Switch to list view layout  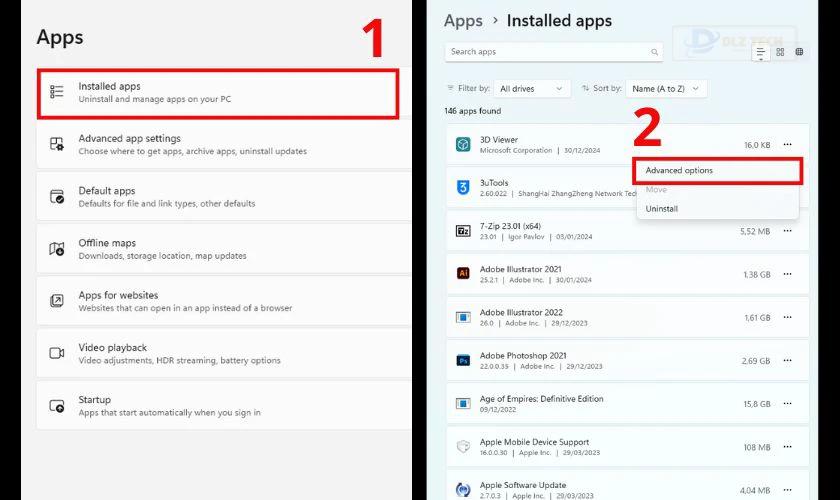pyautogui.click(x=760, y=53)
